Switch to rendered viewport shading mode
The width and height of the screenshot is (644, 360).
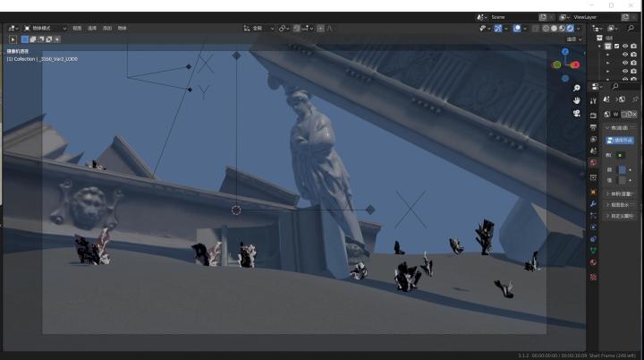570,29
